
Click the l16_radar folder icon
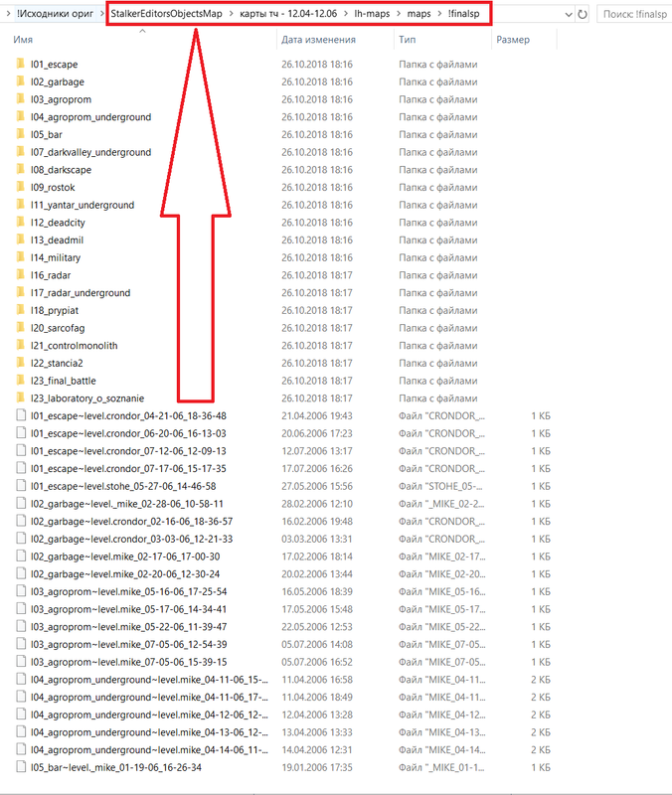click(x=21, y=274)
